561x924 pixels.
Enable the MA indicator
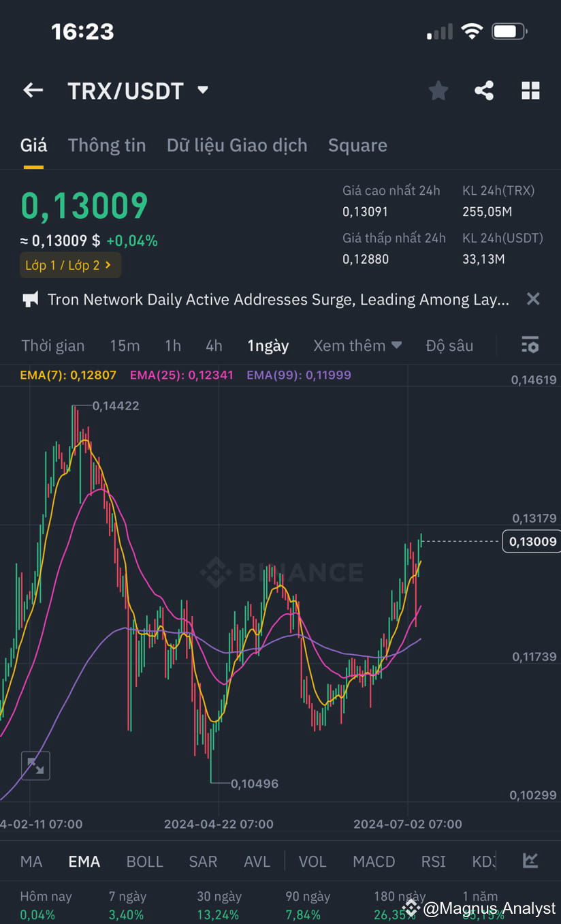tap(31, 861)
